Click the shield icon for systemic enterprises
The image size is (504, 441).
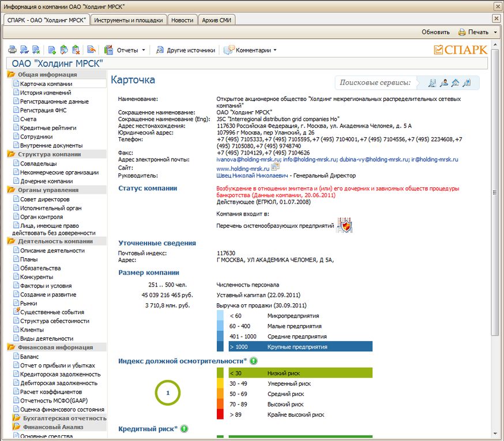coord(344,225)
